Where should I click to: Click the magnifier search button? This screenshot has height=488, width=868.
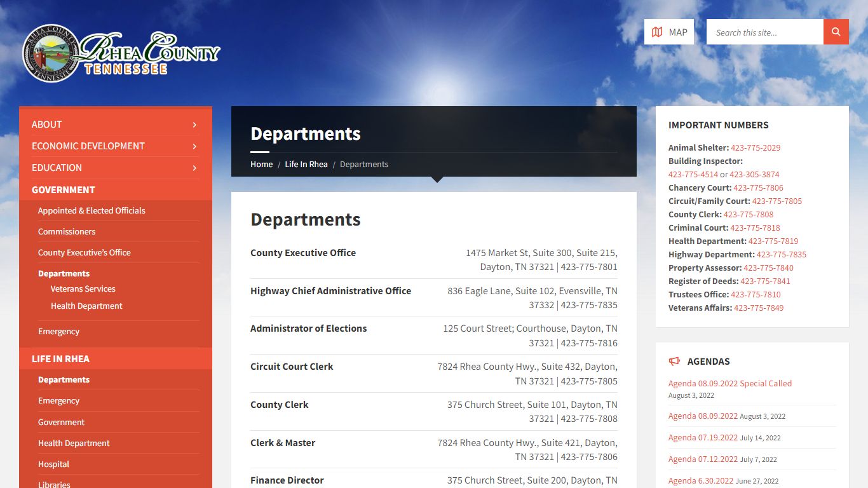[836, 32]
